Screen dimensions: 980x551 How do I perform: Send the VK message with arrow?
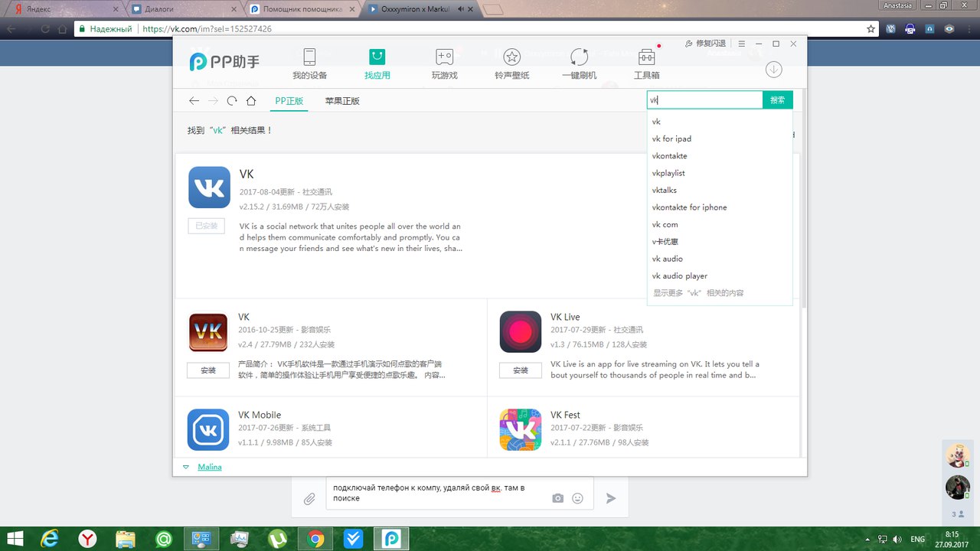click(x=611, y=498)
